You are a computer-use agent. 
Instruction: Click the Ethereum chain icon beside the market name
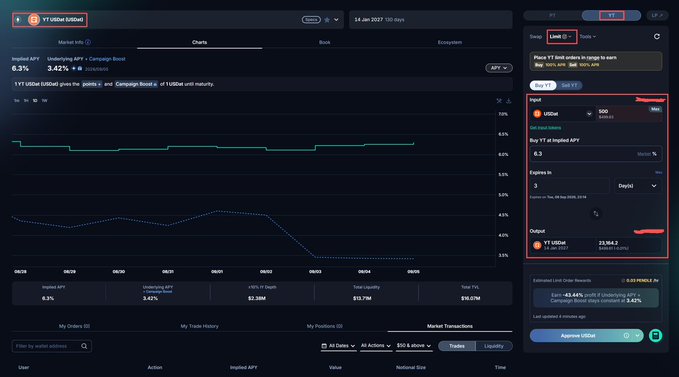[18, 19]
